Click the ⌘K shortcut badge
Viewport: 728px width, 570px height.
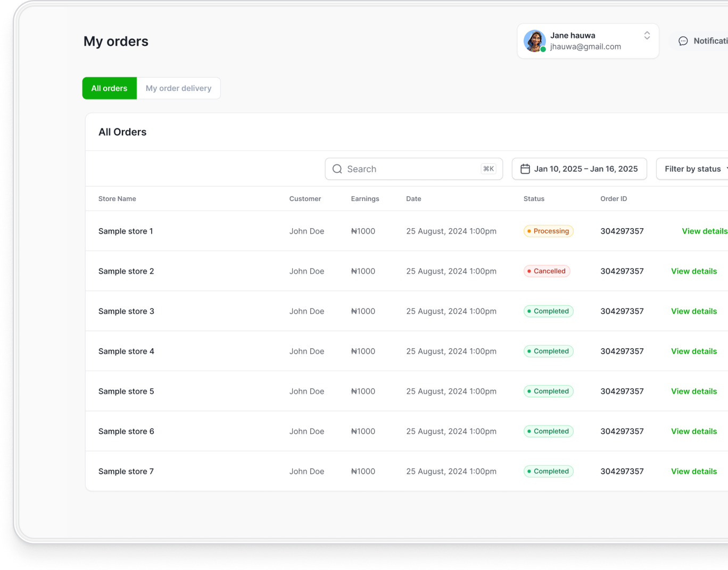[488, 169]
